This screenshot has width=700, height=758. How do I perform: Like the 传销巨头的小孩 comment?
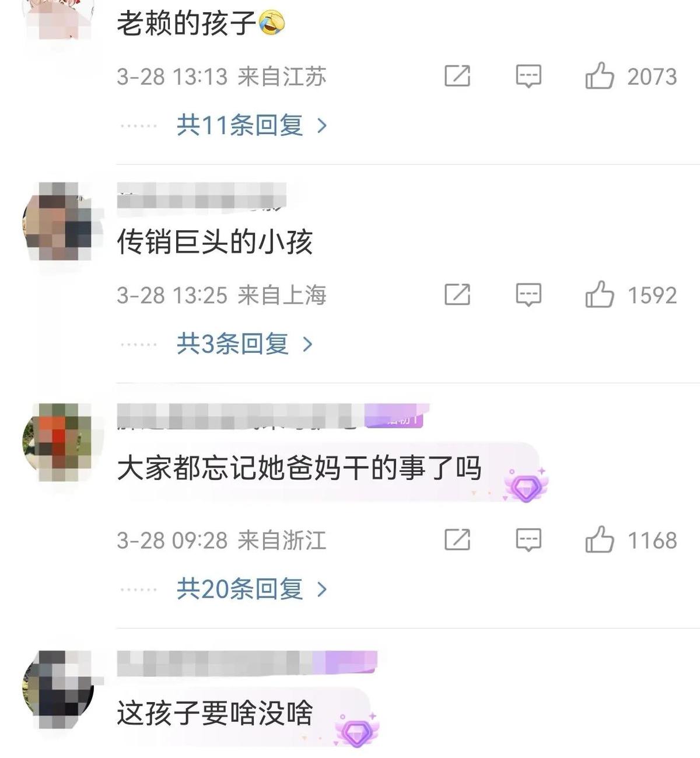[600, 294]
